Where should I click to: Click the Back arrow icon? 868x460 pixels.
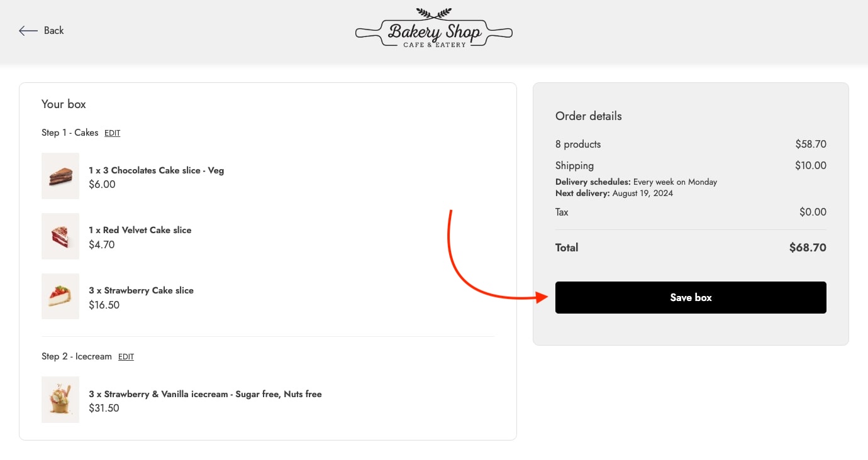tap(28, 31)
